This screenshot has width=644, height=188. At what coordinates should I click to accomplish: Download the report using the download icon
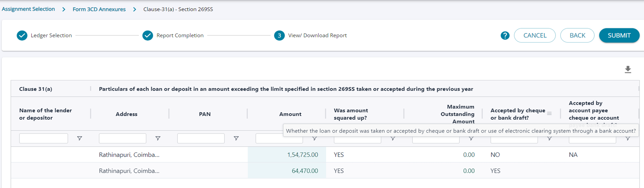point(628,70)
